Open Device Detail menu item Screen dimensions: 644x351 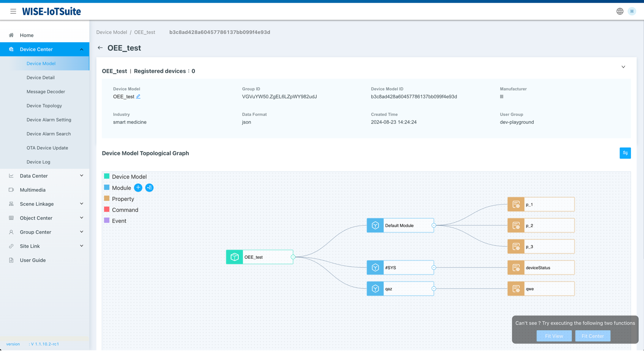[x=45, y=77]
